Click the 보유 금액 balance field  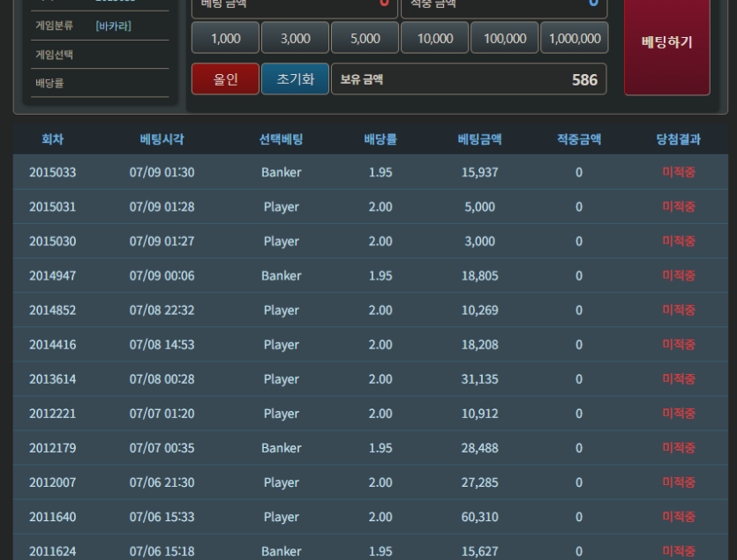tap(469, 78)
